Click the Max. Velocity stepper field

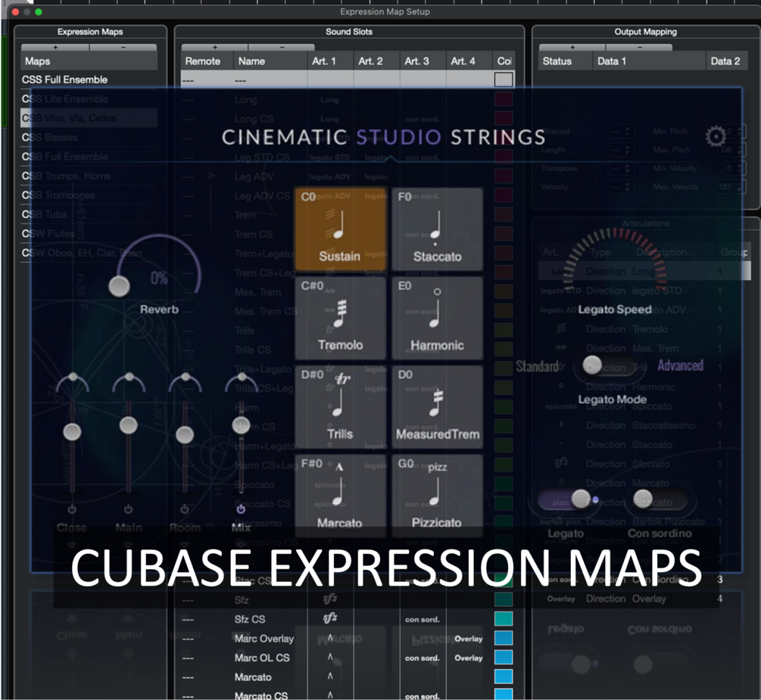[731, 187]
